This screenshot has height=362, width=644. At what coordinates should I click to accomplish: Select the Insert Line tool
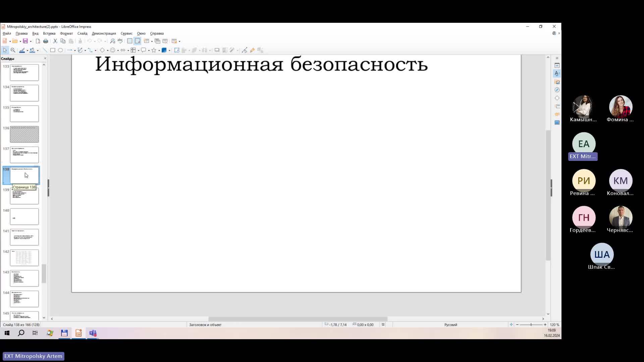pyautogui.click(x=45, y=50)
